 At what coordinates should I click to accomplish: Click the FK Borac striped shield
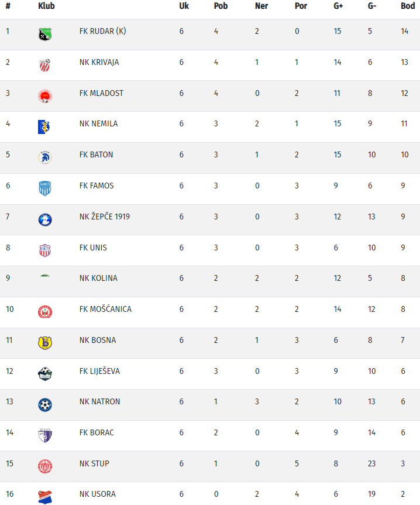click(45, 435)
